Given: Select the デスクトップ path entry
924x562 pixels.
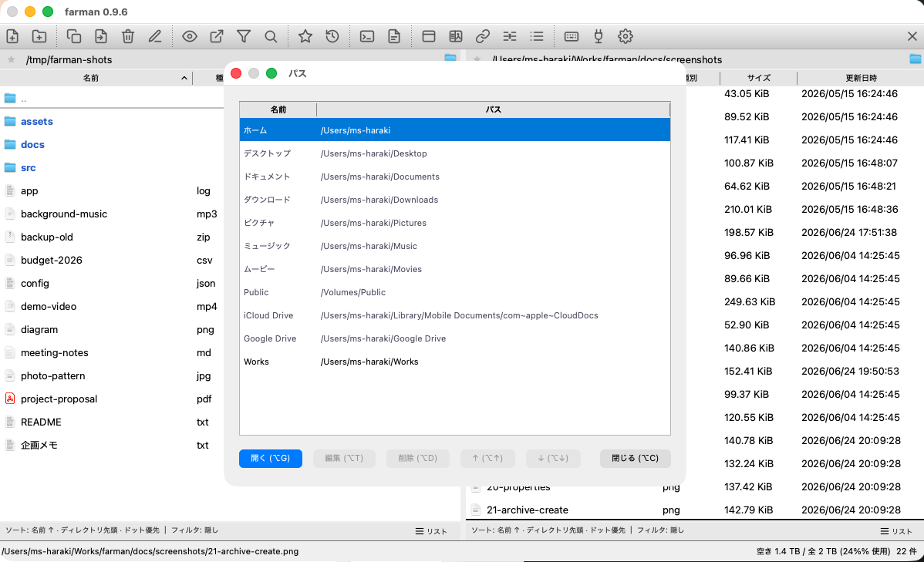Looking at the screenshot, I should 455,153.
